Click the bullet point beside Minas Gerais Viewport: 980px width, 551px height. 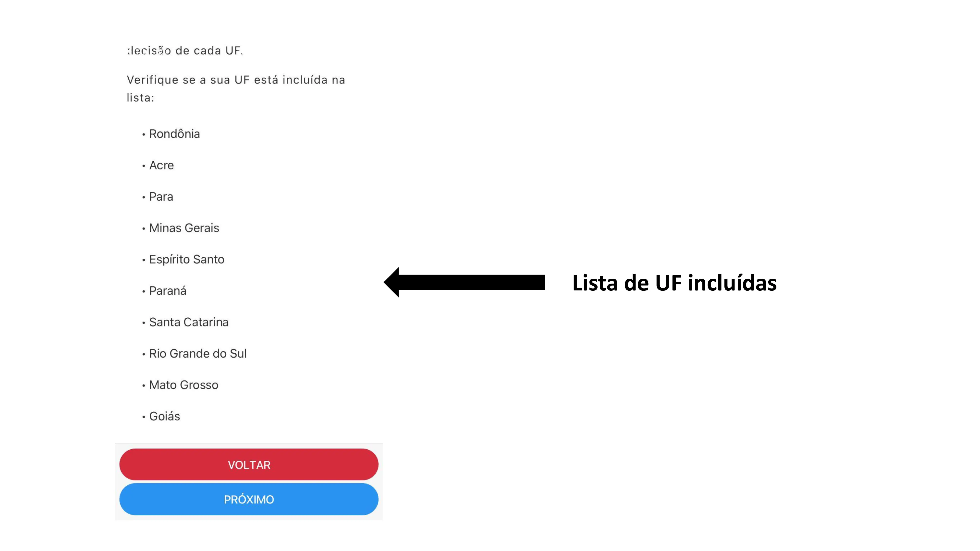[x=143, y=229]
